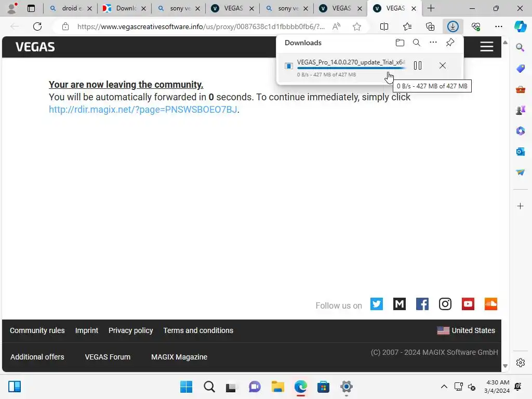Pin the Downloads panel
Screen dimensions: 532x399
[450, 43]
